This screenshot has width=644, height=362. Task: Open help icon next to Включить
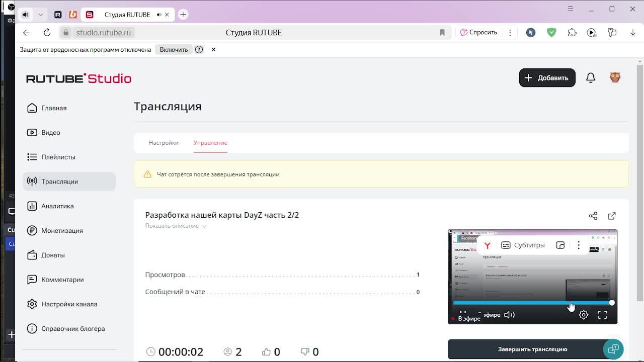pyautogui.click(x=199, y=50)
